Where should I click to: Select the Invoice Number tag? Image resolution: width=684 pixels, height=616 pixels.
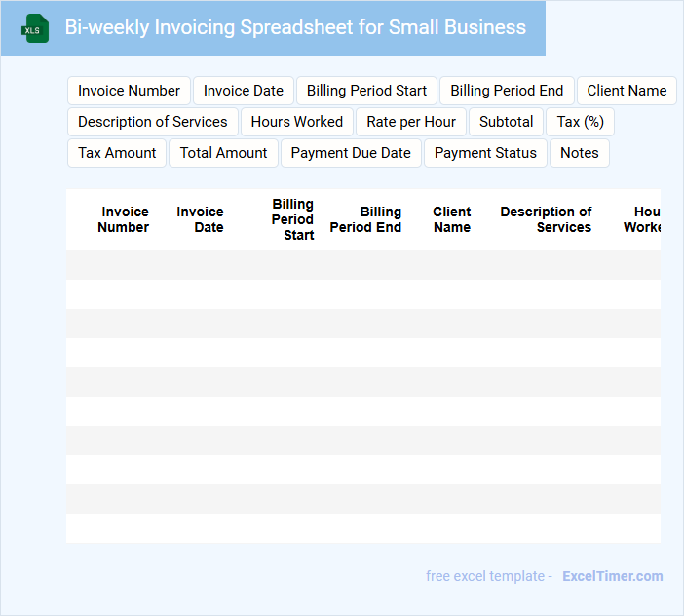point(129,91)
